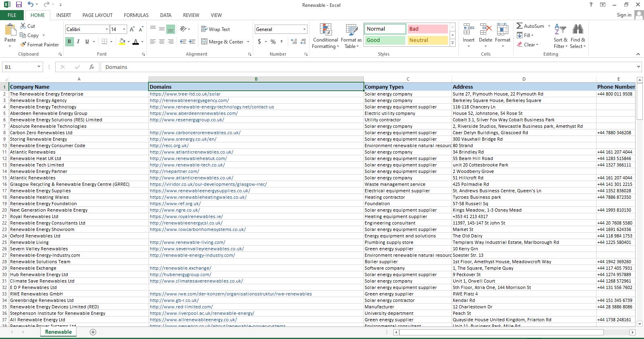Toggle Italic formatting
The height and width of the screenshot is (339, 644).
(78, 42)
